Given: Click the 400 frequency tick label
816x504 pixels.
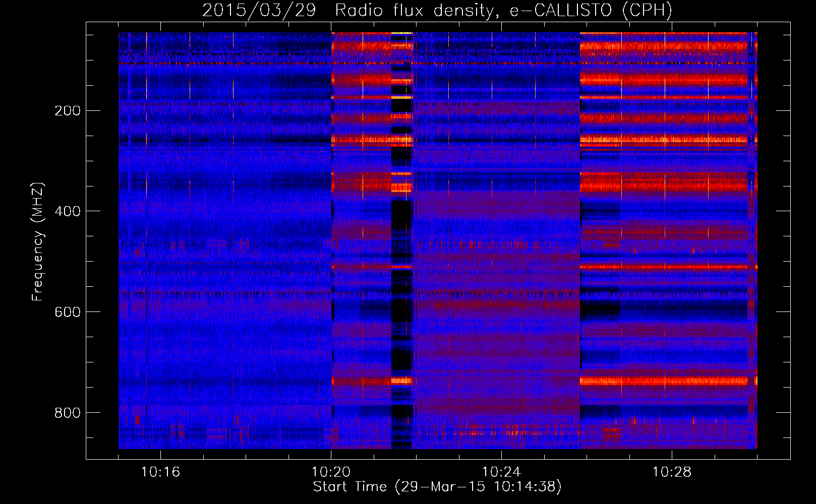Looking at the screenshot, I should click(x=67, y=212).
